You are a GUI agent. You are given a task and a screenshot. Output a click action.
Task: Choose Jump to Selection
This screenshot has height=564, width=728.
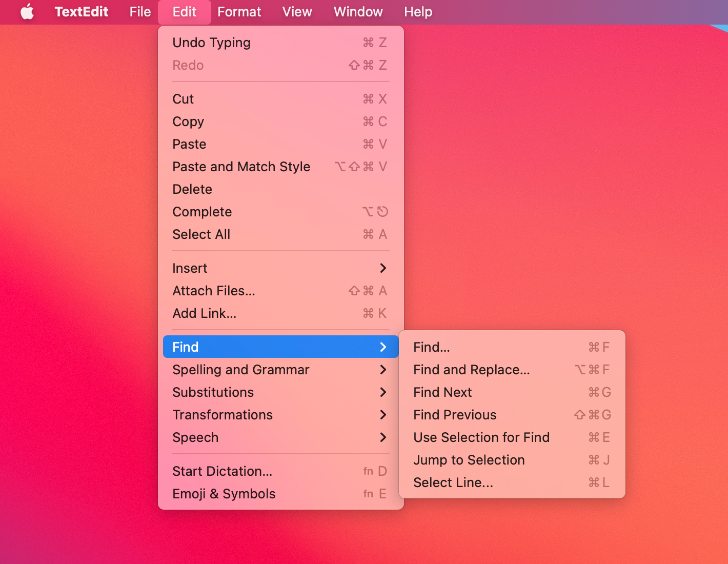click(512, 460)
